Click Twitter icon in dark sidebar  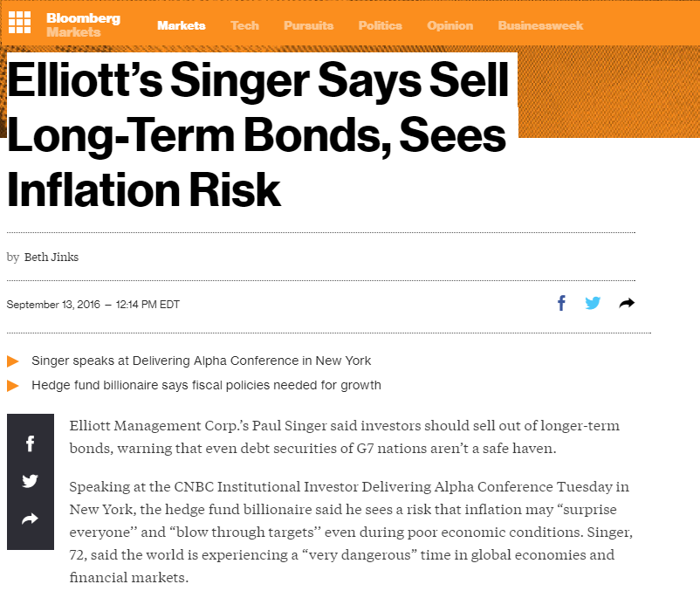coord(30,481)
